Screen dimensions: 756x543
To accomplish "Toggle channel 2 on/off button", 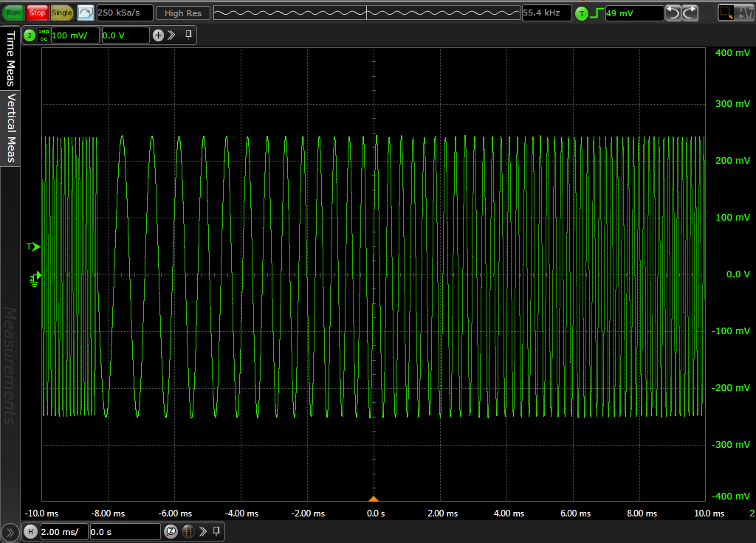I will pos(30,35).
